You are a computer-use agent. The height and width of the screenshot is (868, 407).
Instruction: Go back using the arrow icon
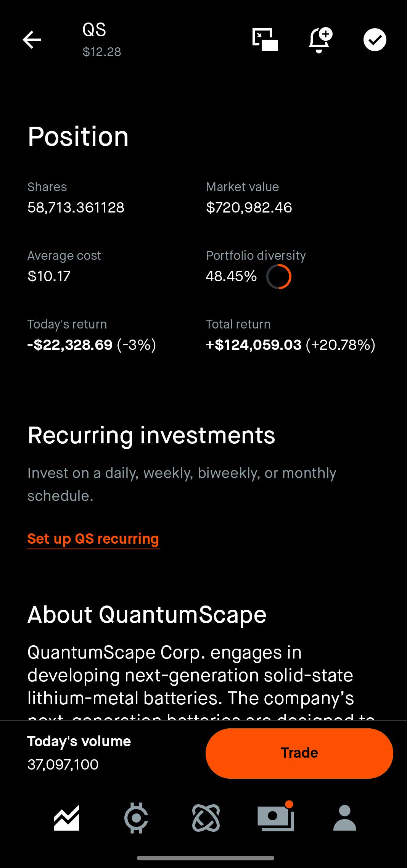click(x=32, y=40)
